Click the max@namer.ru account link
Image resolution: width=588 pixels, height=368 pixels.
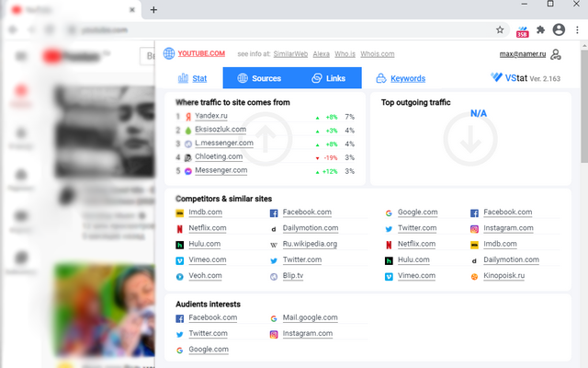(523, 54)
